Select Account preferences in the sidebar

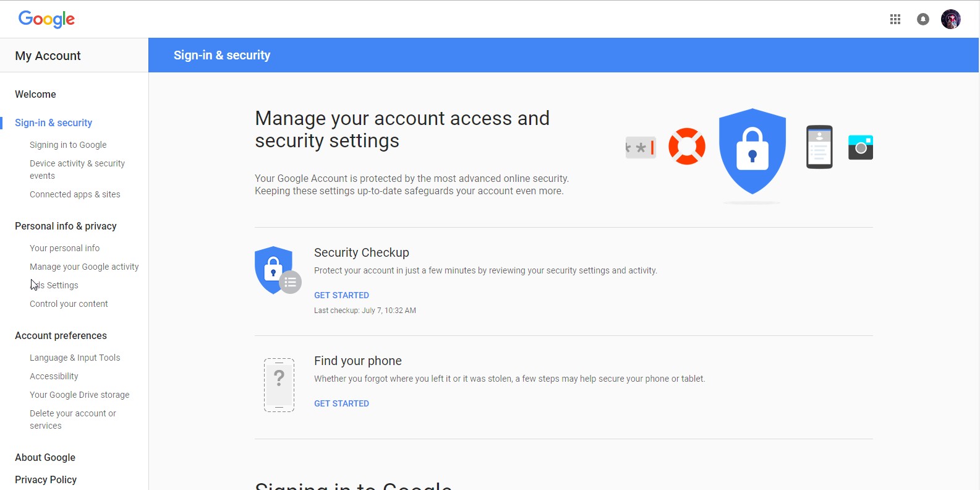(x=61, y=335)
